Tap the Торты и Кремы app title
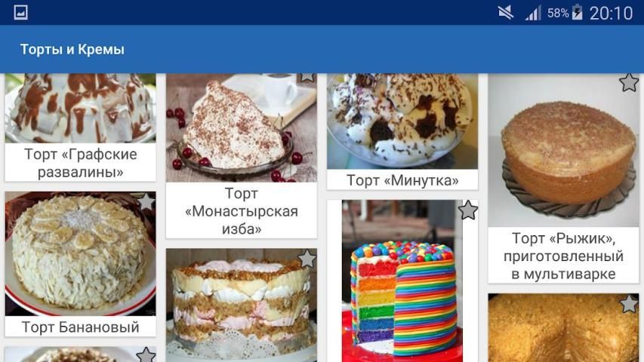 (x=72, y=49)
